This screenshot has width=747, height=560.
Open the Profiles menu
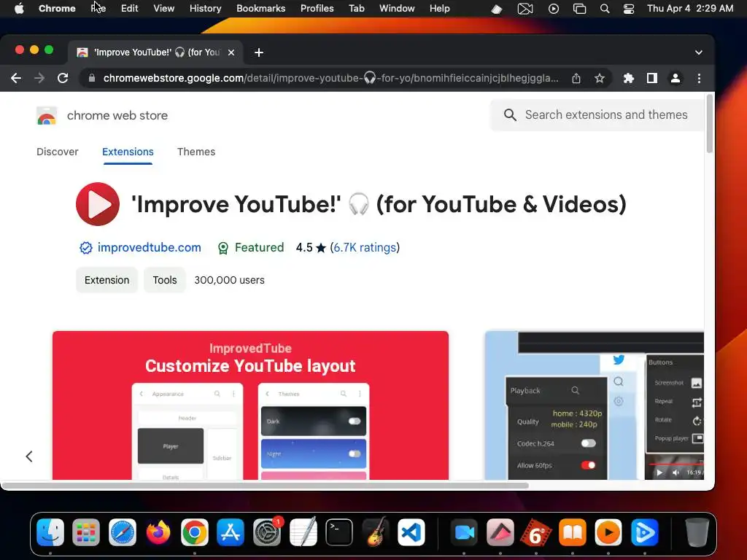(317, 8)
